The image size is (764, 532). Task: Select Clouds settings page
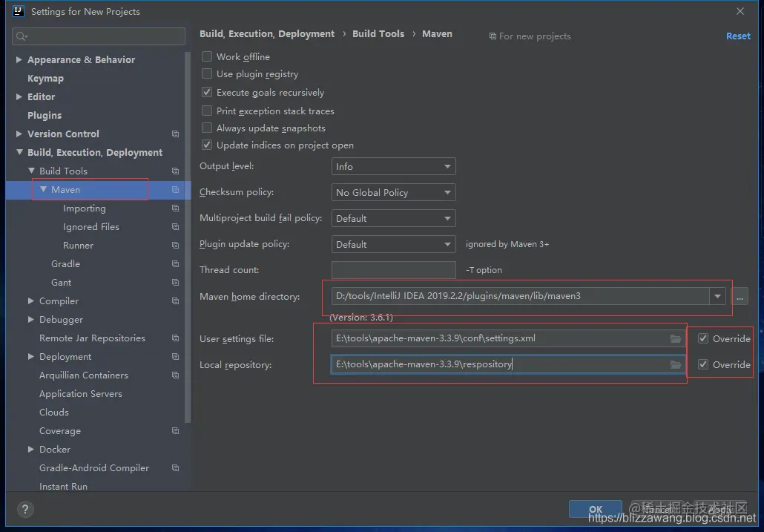coord(53,412)
